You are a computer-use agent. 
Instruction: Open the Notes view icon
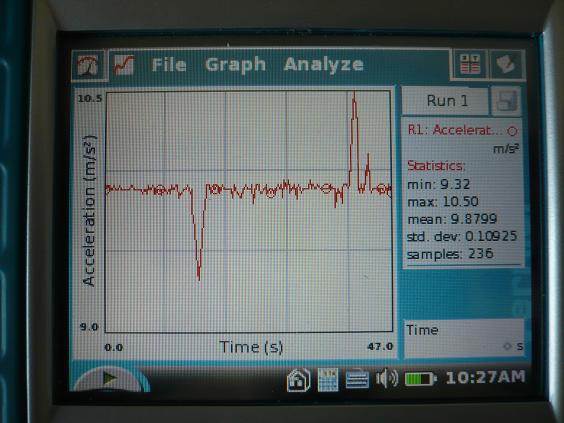tap(507, 64)
